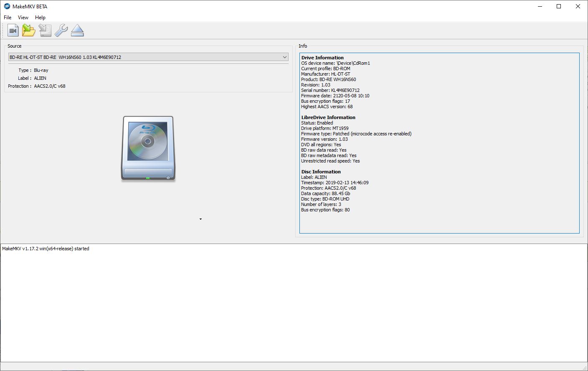Viewport: 588px width, 371px height.
Task: Click the Open disc folder icon
Action: 29,30
